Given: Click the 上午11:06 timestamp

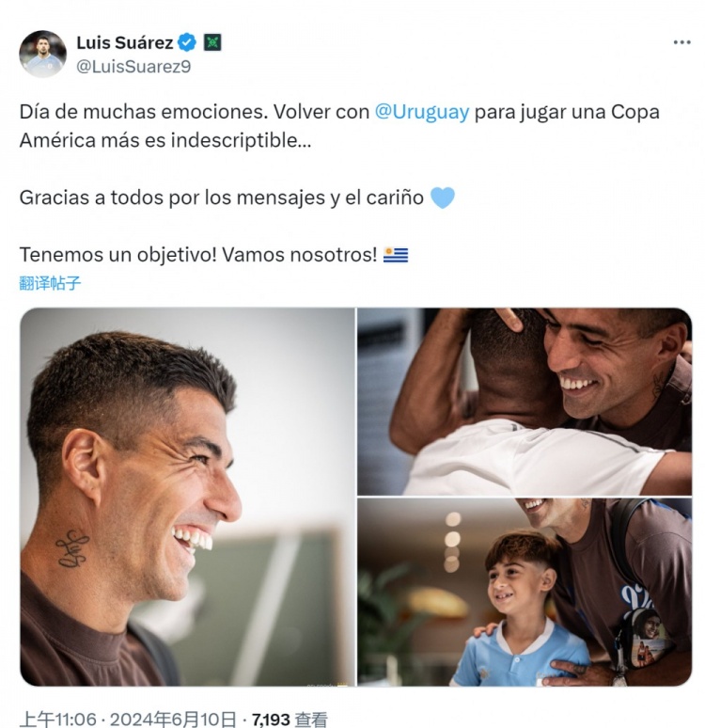Looking at the screenshot, I should coord(58,720).
